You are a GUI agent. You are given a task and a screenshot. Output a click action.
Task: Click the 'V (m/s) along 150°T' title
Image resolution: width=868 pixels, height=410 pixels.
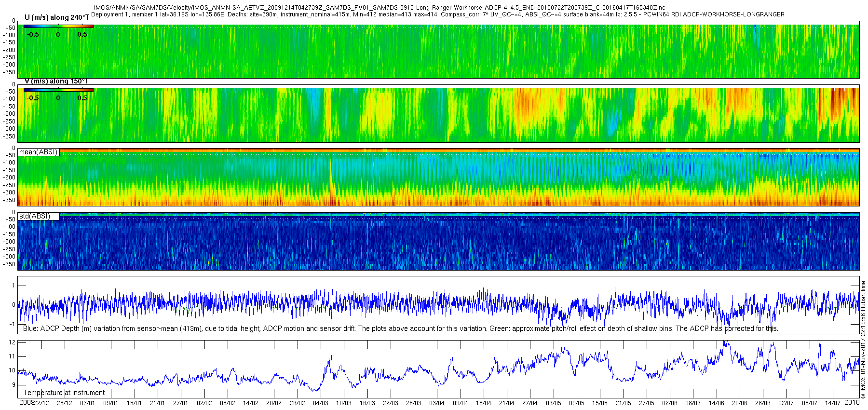point(56,81)
